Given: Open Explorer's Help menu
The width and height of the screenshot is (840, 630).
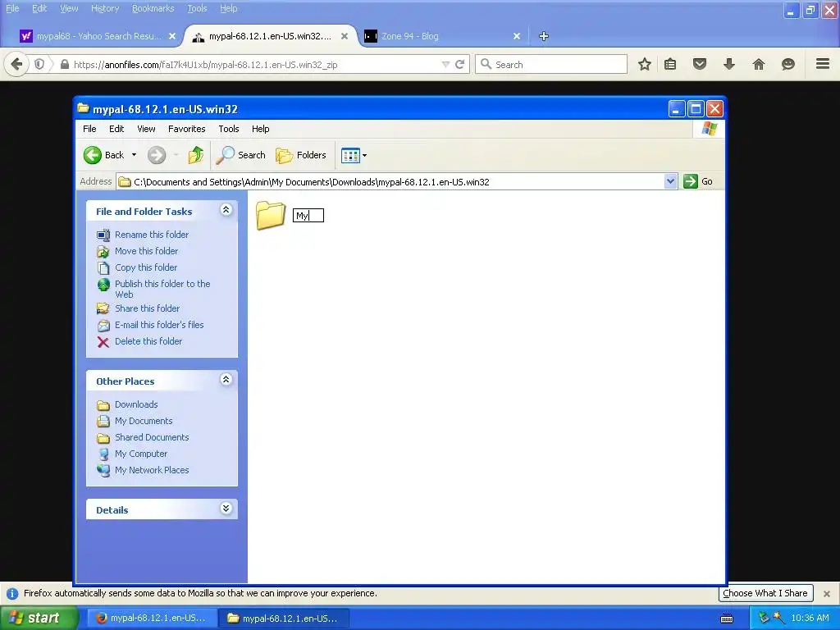Looking at the screenshot, I should coord(260,129).
